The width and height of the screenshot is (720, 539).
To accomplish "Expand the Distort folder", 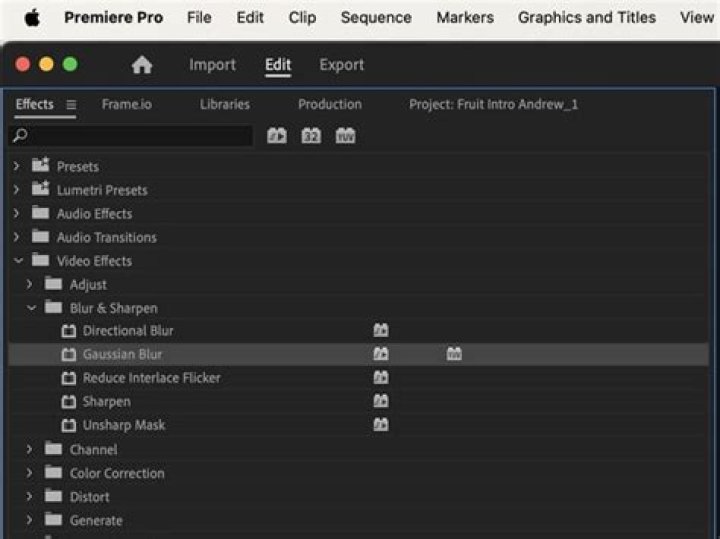I will (x=30, y=496).
